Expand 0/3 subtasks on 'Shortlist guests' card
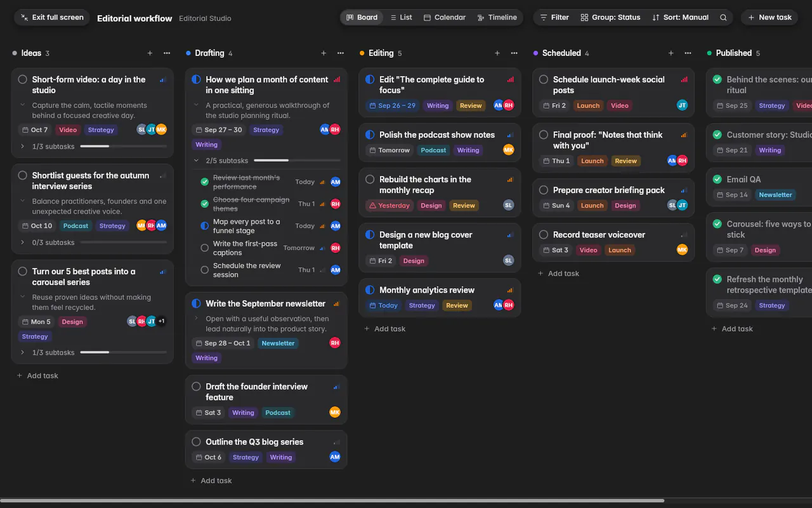This screenshot has height=508, width=812. click(x=23, y=243)
